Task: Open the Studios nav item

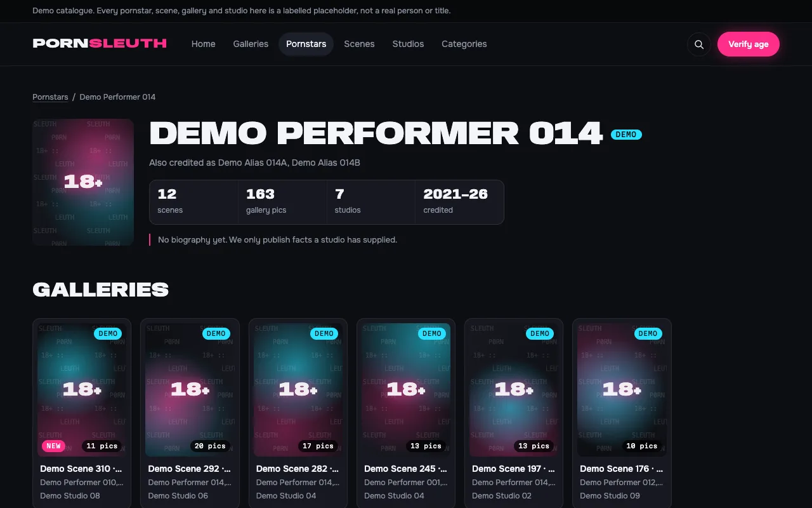Action: pos(408,44)
